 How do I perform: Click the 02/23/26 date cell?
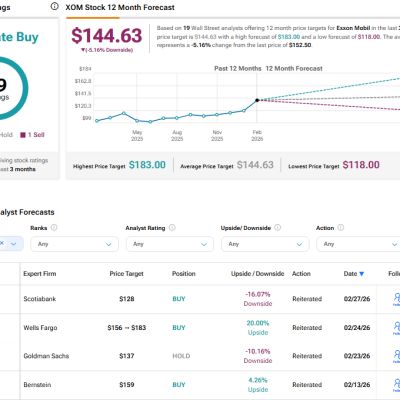357,356
